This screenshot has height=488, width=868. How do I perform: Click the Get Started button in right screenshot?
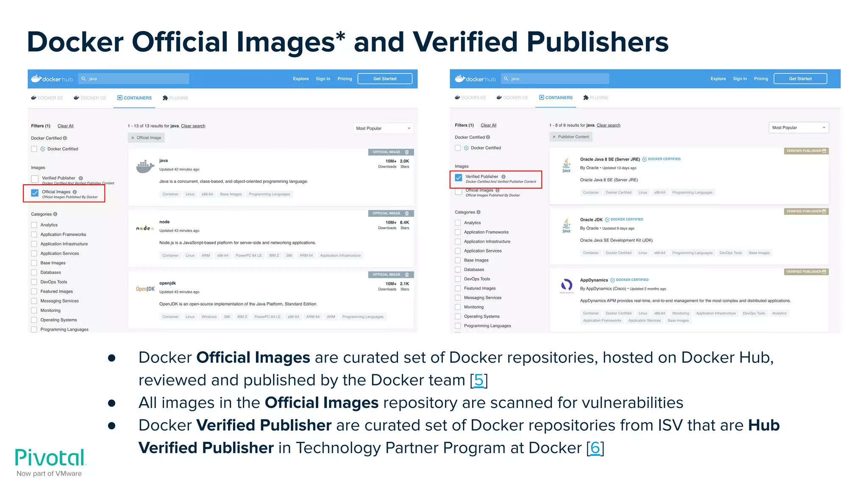[800, 79]
